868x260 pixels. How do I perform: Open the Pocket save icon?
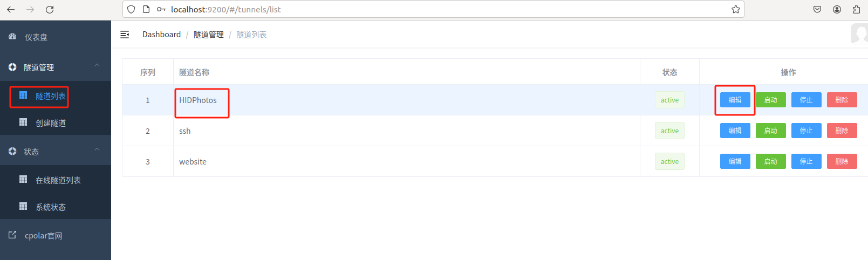pos(817,9)
